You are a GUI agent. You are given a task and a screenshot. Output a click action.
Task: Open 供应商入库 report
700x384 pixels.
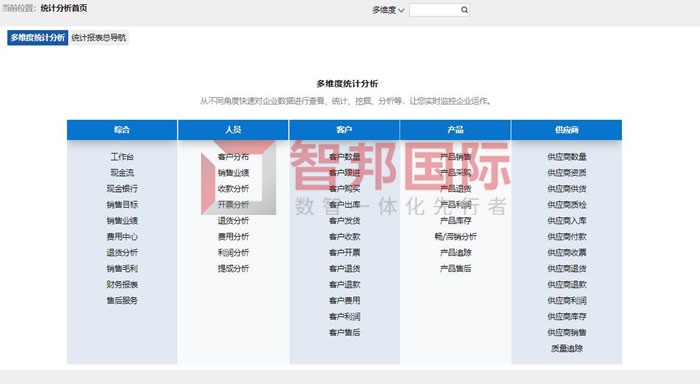point(567,221)
